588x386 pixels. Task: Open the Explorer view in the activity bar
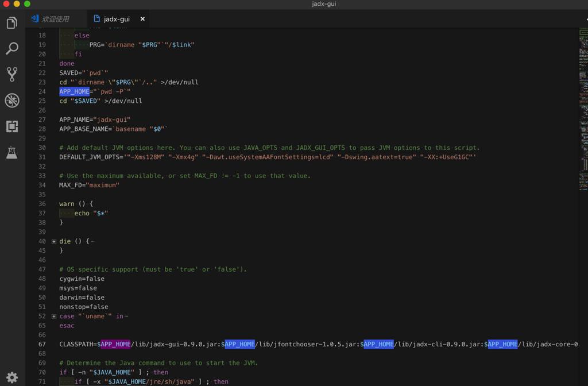pos(12,23)
